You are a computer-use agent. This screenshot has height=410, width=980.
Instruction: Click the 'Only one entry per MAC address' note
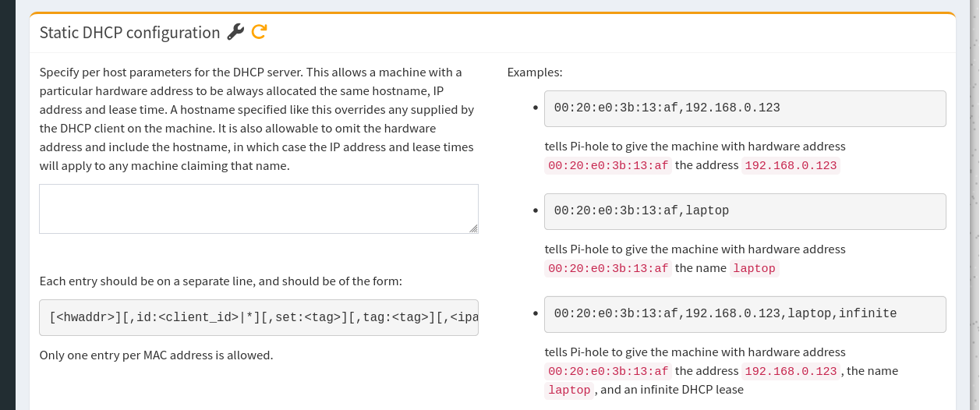pos(156,355)
